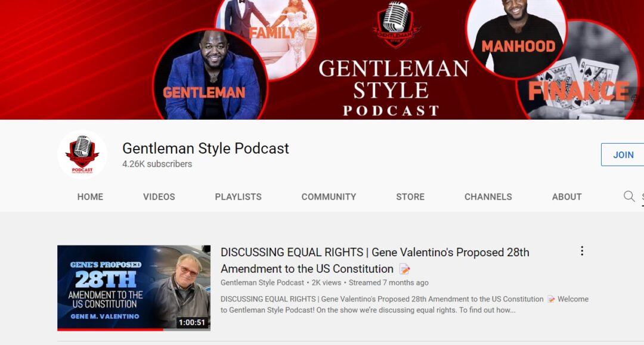Open the channel search magnifier icon
The width and height of the screenshot is (644, 345).
(629, 196)
